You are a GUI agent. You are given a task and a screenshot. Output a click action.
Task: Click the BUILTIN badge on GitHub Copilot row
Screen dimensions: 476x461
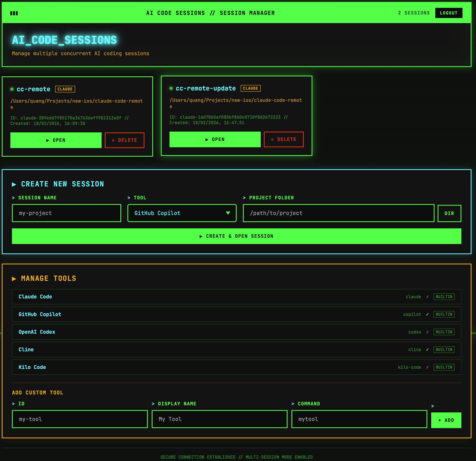tap(444, 315)
